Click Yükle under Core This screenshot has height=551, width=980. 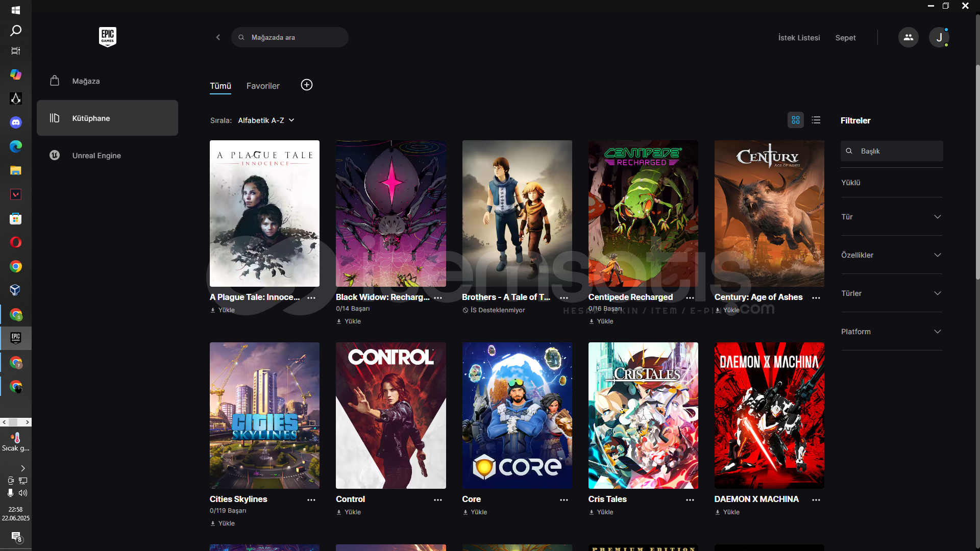click(x=475, y=512)
